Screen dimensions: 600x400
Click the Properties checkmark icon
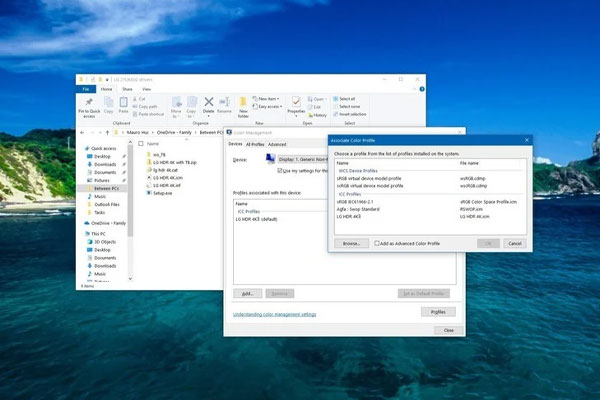[x=296, y=102]
